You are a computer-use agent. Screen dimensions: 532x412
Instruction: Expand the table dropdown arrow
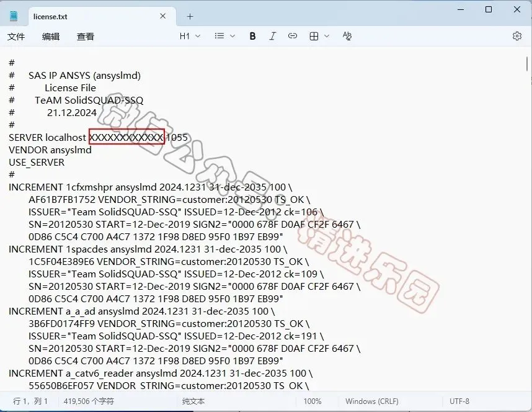pyautogui.click(x=327, y=36)
